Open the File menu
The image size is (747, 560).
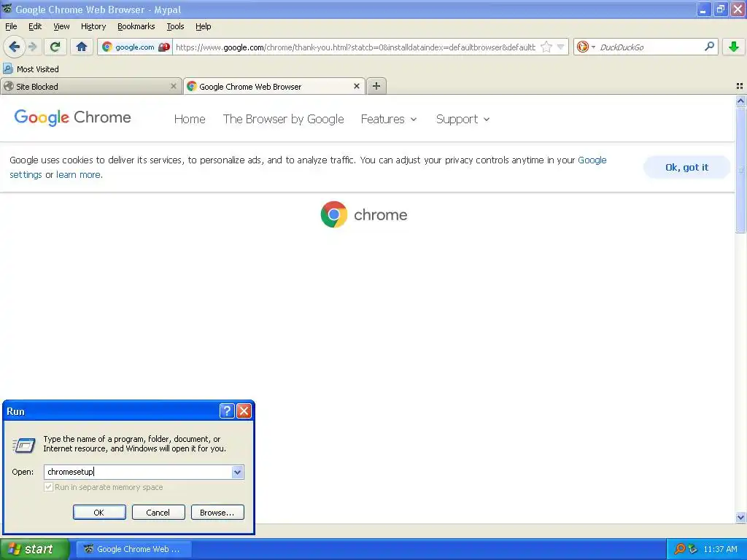[x=11, y=27]
